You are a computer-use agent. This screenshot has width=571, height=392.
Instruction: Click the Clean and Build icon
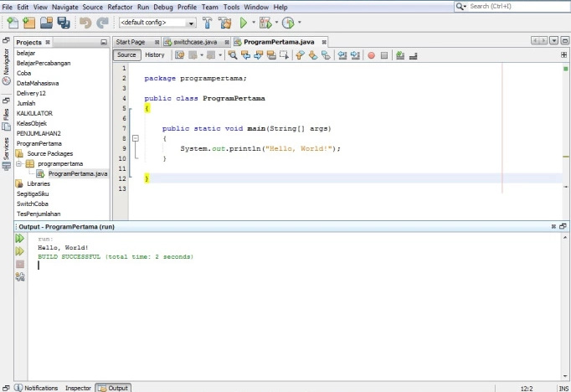click(224, 23)
